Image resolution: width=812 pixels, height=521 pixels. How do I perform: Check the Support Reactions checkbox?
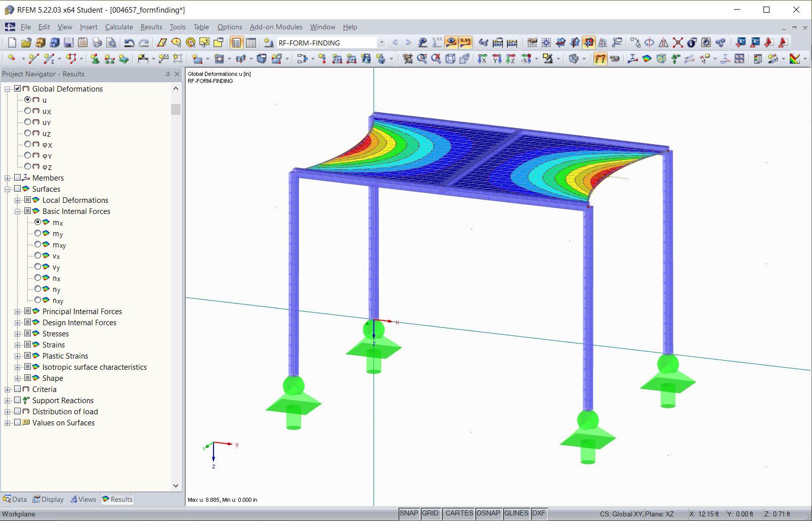tap(18, 400)
